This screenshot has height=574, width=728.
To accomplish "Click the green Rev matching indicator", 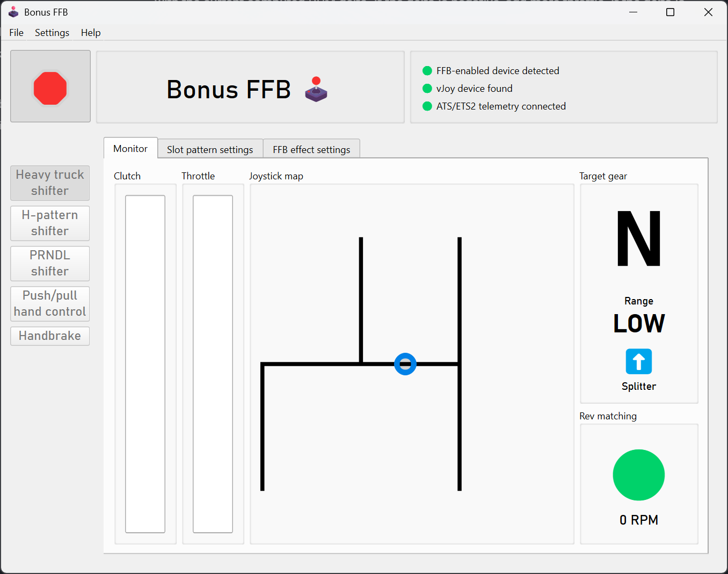I will (x=639, y=475).
